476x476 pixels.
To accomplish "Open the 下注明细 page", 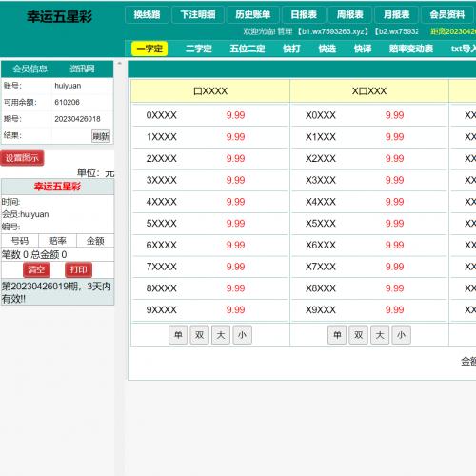I will click(x=198, y=15).
